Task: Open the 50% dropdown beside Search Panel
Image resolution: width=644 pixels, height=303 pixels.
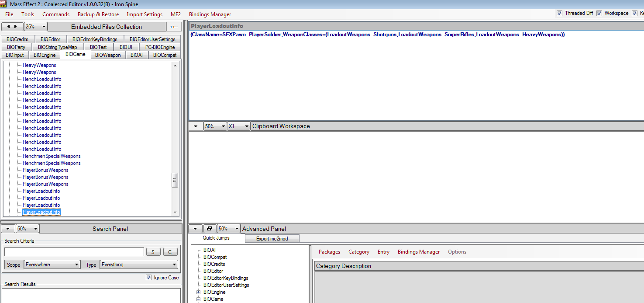Action: pyautogui.click(x=27, y=229)
